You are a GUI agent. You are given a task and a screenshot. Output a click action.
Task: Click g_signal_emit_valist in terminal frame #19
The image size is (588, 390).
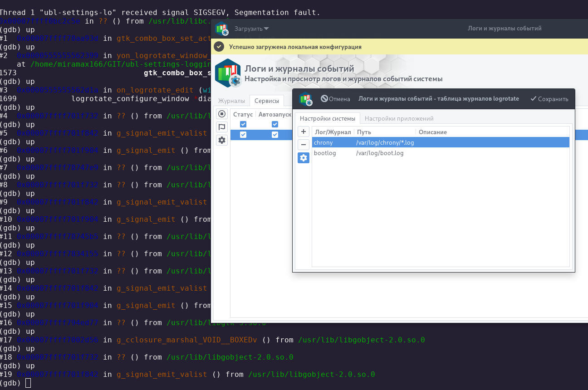(162, 374)
